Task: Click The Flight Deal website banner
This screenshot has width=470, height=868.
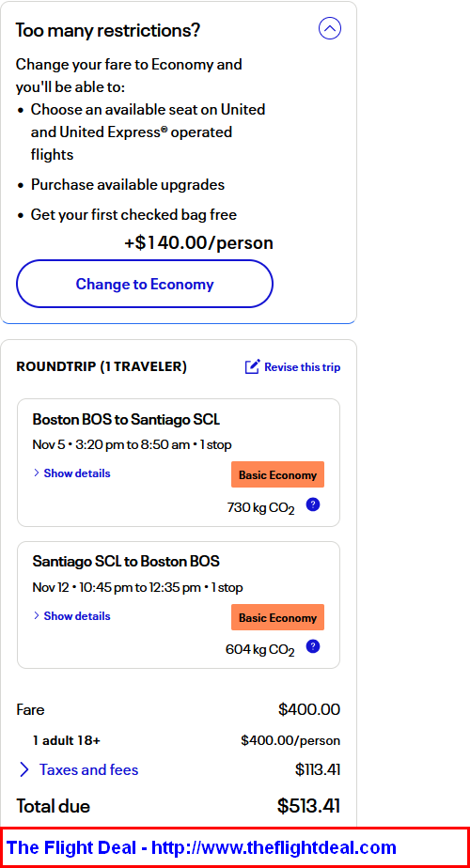Action: (235, 847)
